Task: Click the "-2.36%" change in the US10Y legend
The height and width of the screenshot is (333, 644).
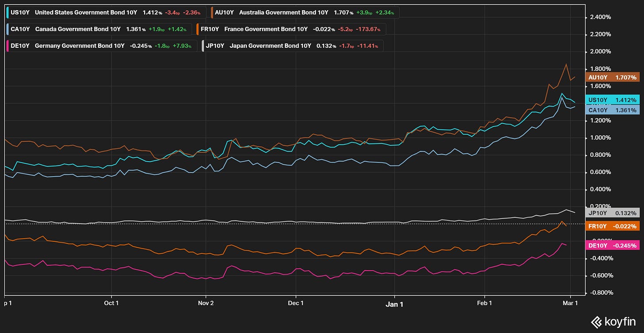Action: 192,12
